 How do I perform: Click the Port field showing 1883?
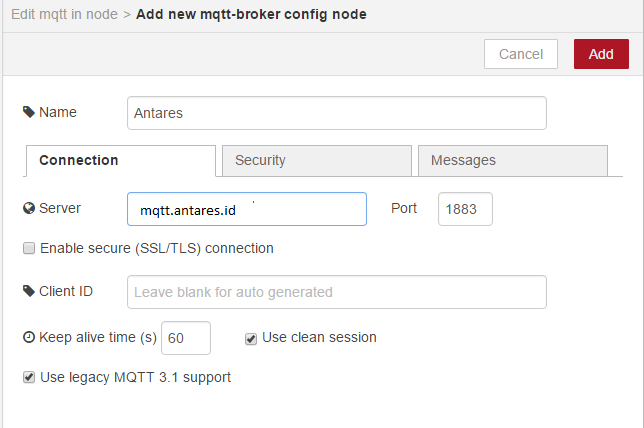(465, 209)
